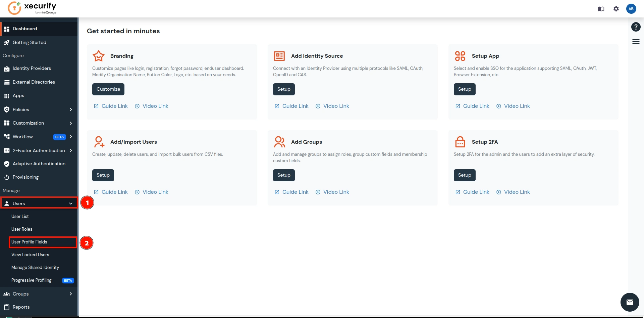Click the Branding star icon
The height and width of the screenshot is (318, 644).
point(99,56)
